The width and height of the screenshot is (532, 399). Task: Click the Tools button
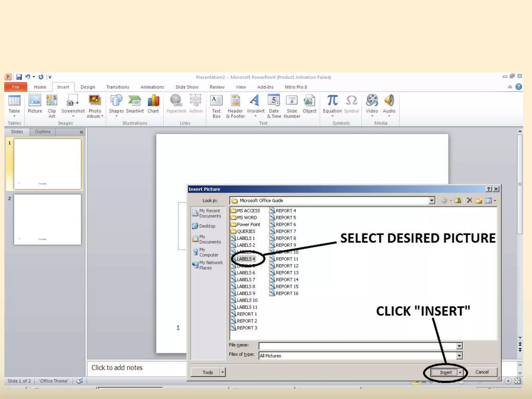(207, 372)
